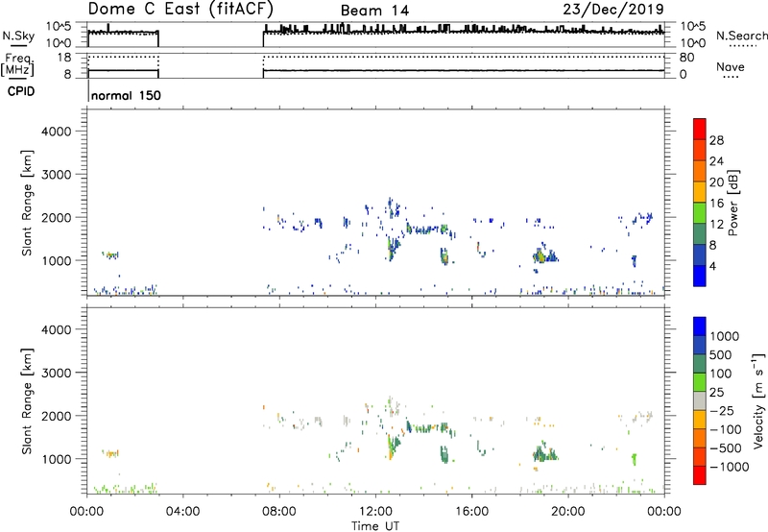This screenshot has height=532, width=768.
Task: Click the '04:00' time axis tick label
Action: coord(182,512)
